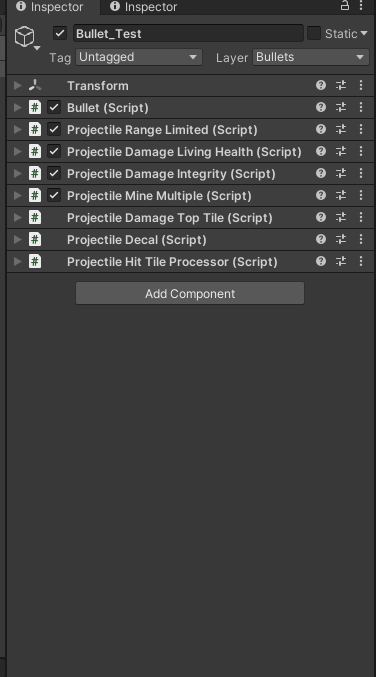The width and height of the screenshot is (376, 677).
Task: Open the Tag dropdown showing Untagged
Action: 139,57
